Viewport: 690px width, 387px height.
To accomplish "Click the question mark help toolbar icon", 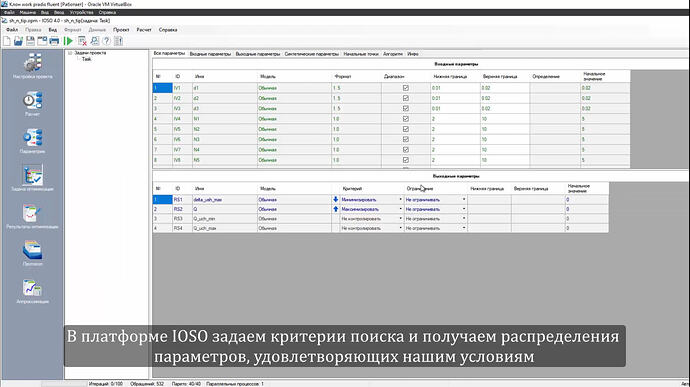I will click(106, 41).
